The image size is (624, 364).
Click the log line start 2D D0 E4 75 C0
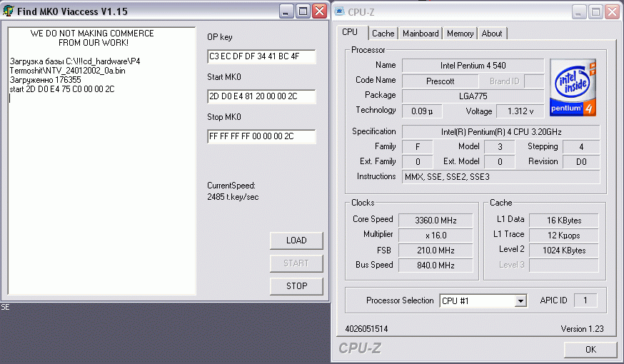[62, 89]
